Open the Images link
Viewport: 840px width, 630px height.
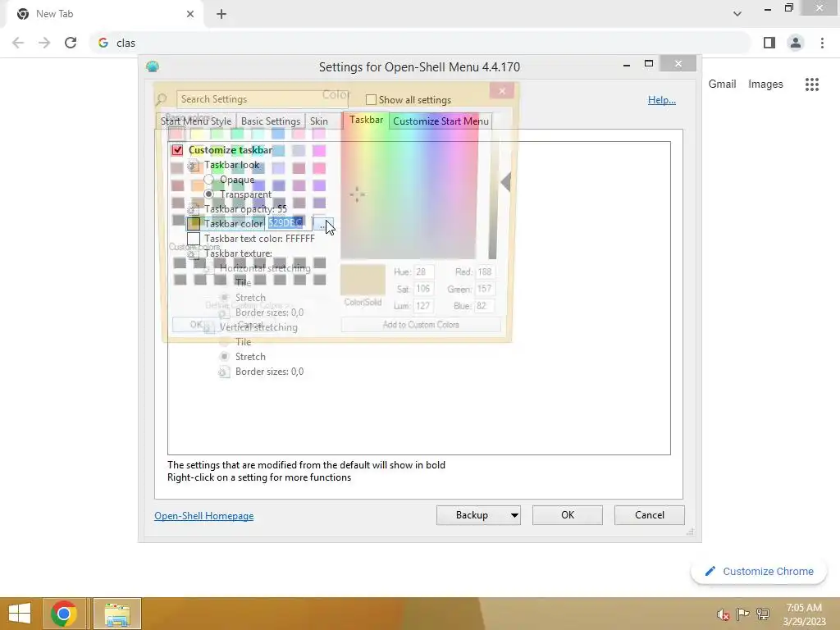pos(765,84)
